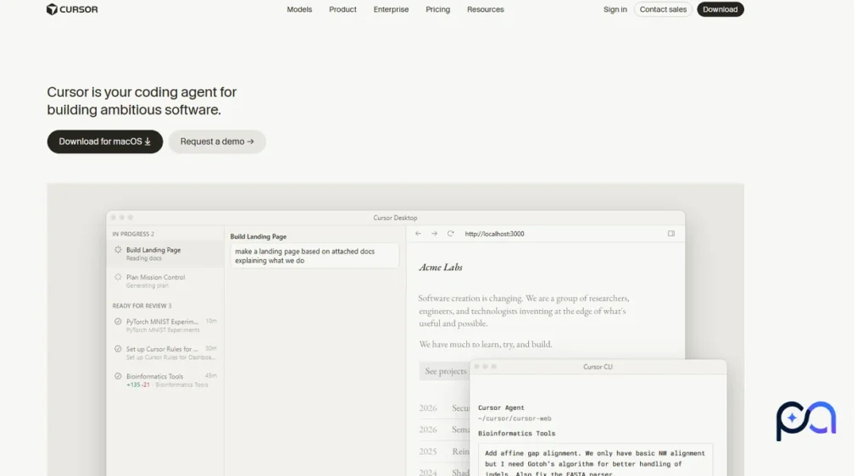The width and height of the screenshot is (868, 476).
Task: Click the Sign in link
Action: click(615, 9)
